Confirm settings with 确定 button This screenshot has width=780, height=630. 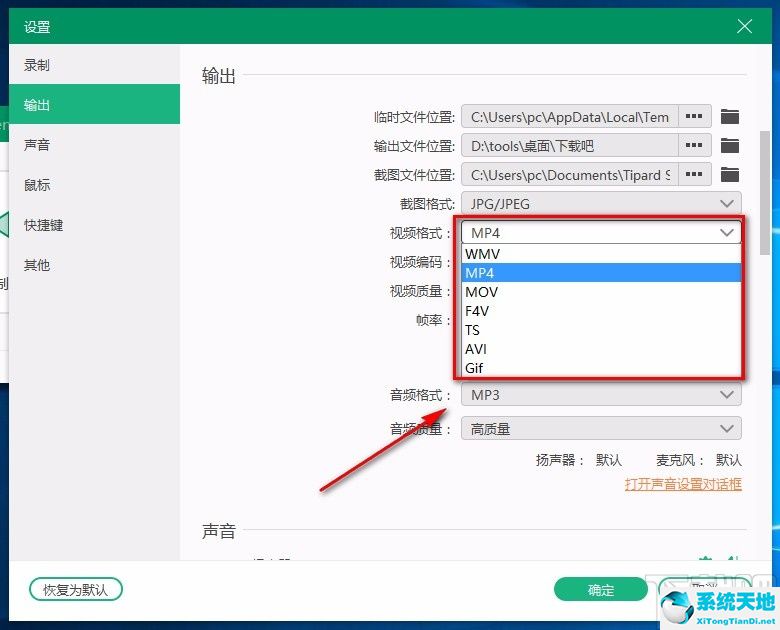[x=601, y=590]
